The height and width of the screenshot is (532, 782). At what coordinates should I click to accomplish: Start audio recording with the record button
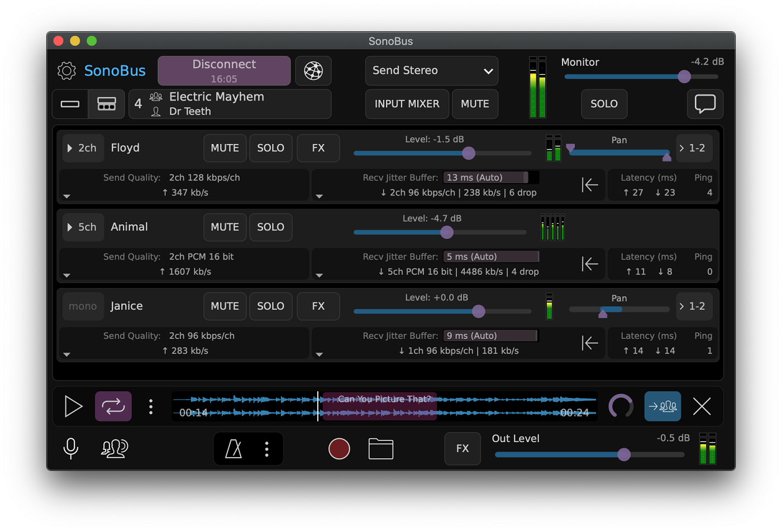coord(339,448)
